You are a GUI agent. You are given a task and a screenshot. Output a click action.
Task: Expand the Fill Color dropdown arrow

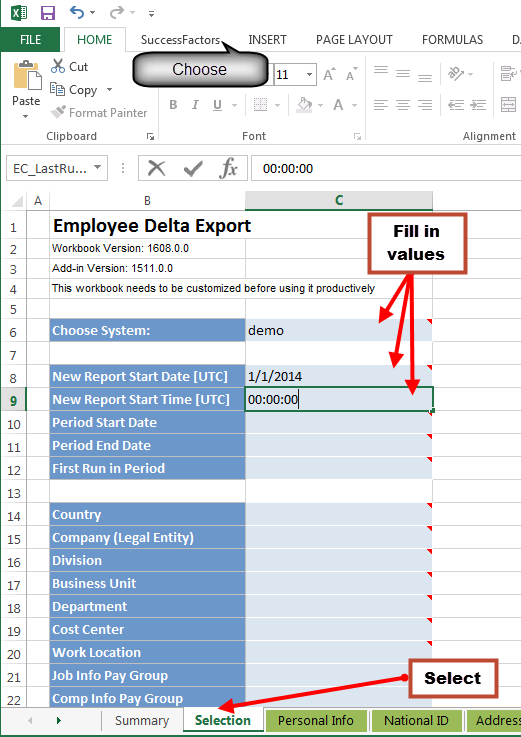(320, 105)
